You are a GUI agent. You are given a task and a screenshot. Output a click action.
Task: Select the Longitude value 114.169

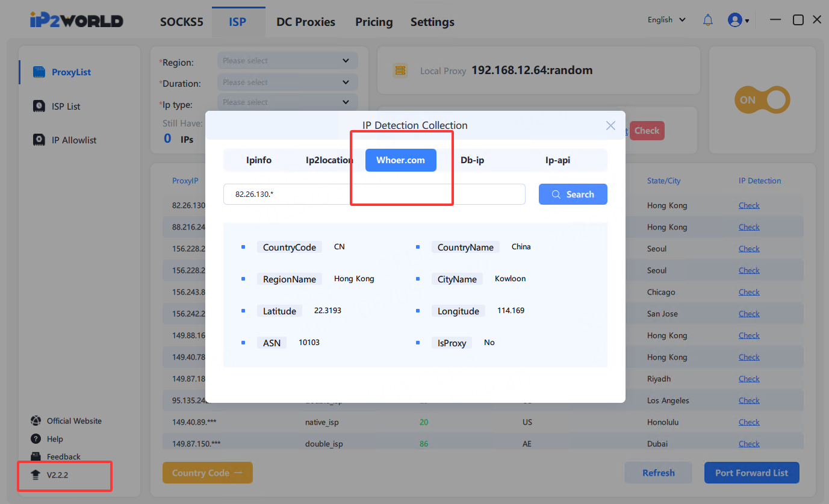tap(511, 311)
